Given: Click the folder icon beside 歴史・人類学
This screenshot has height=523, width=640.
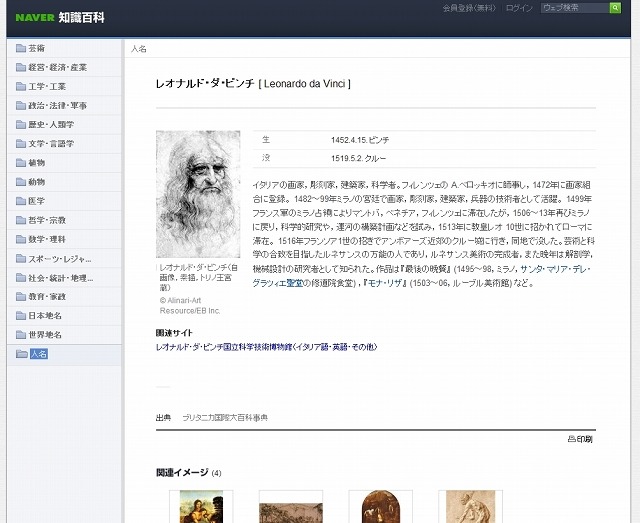Looking at the screenshot, I should [x=21, y=125].
